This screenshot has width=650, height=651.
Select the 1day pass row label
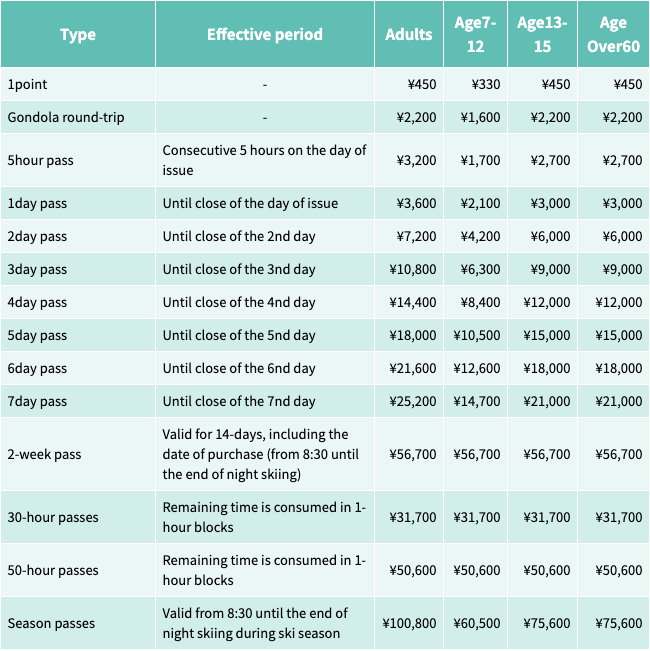[x=37, y=203]
